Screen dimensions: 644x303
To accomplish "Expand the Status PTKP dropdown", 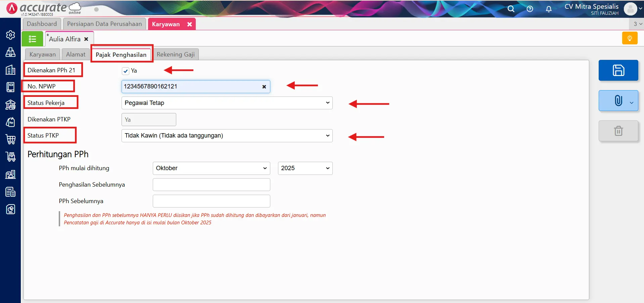I will (x=227, y=136).
